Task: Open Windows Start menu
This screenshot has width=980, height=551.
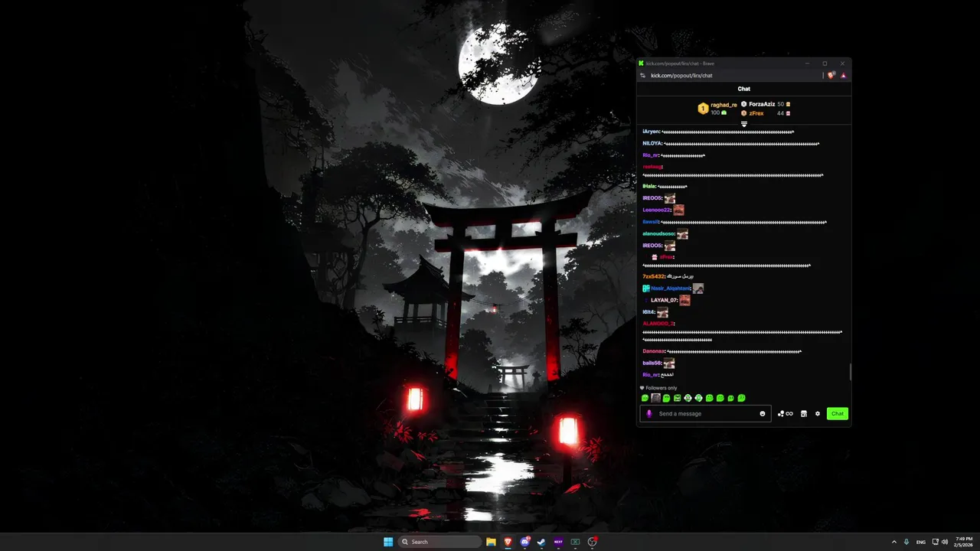Action: (388, 542)
